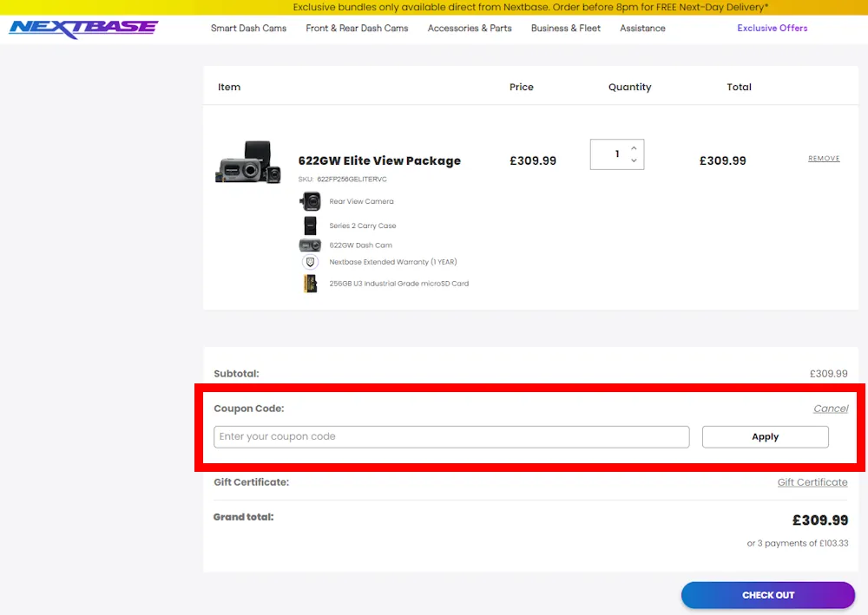Cancel the coupon code entry
Viewport: 868px width, 615px height.
(831, 409)
